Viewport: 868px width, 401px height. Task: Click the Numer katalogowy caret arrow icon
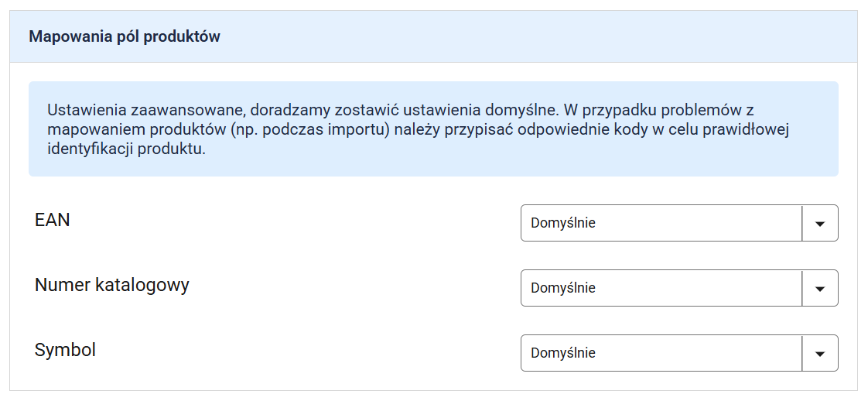click(x=821, y=289)
